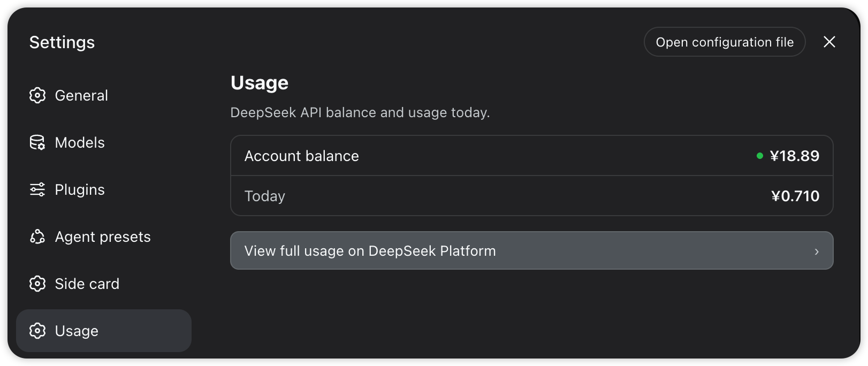This screenshot has width=868, height=366.
Task: Click chevron arrow on DeepSeek Platform row
Action: (817, 251)
